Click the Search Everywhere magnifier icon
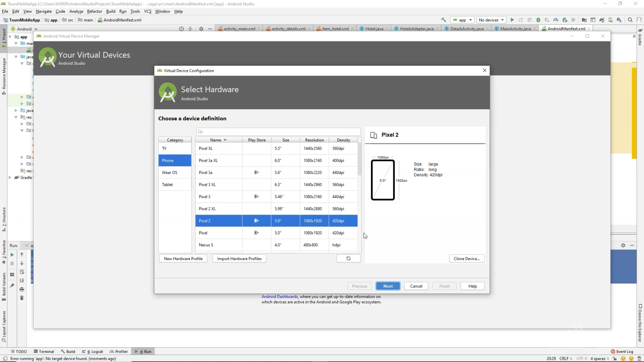The image size is (644, 362). click(630, 20)
